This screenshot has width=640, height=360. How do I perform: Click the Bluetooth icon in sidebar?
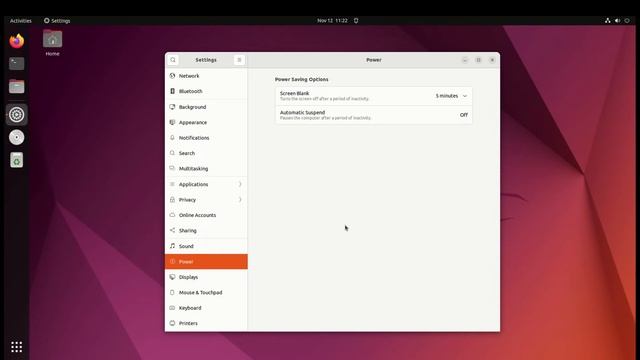click(172, 91)
